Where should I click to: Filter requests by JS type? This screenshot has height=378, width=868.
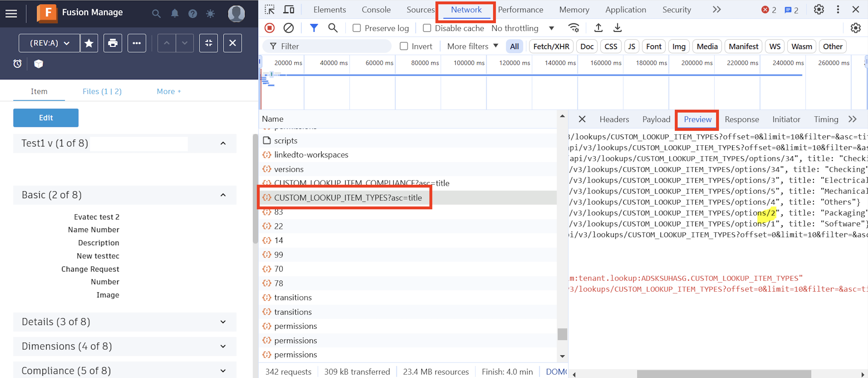(632, 46)
